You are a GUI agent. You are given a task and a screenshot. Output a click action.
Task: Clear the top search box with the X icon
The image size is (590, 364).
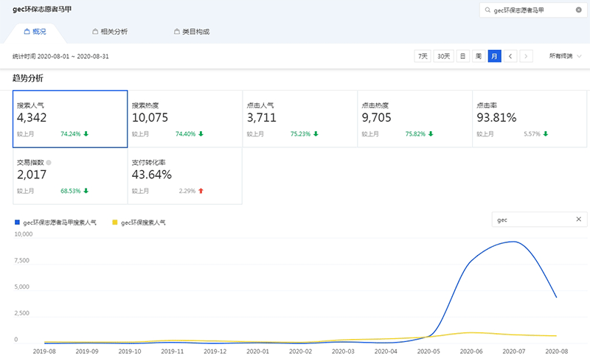[x=578, y=10]
